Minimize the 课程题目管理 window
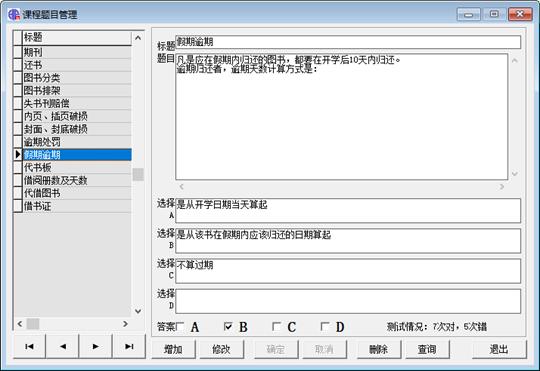 tap(468, 14)
